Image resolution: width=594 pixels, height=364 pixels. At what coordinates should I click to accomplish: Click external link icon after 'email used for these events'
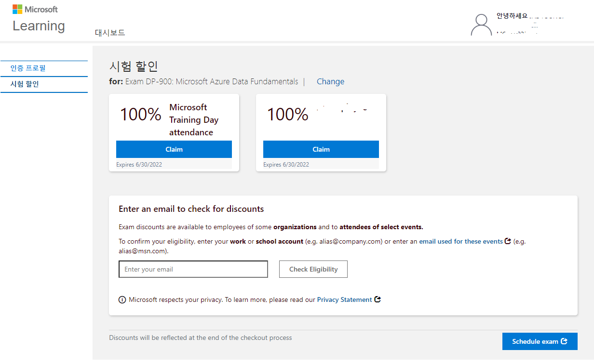[x=508, y=241]
